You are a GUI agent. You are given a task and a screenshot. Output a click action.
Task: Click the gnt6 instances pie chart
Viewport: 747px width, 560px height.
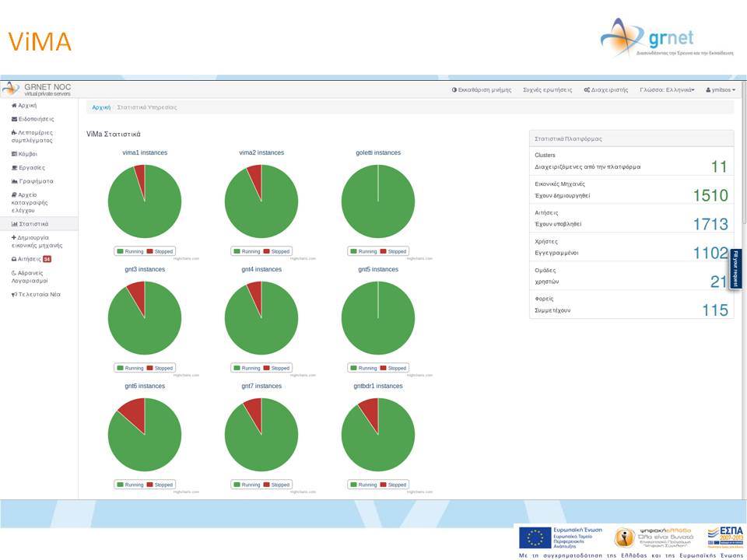click(145, 435)
